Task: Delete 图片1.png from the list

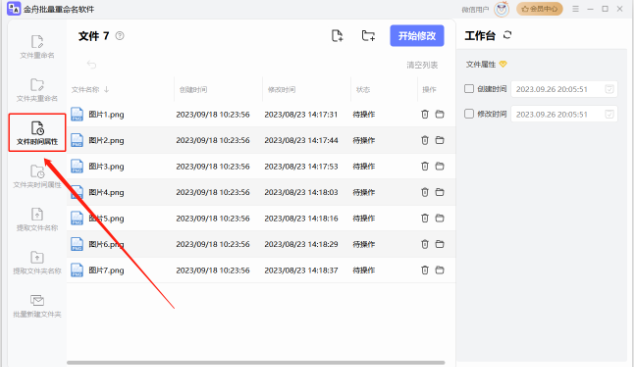Action: [425, 114]
